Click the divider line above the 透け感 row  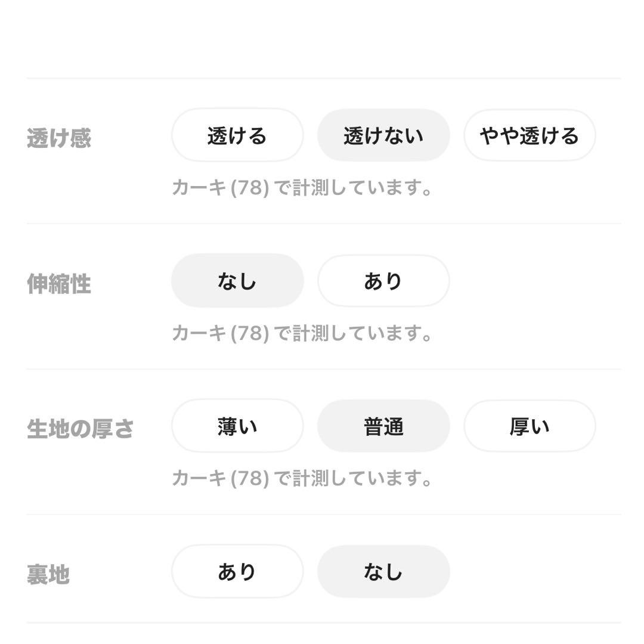point(323,78)
